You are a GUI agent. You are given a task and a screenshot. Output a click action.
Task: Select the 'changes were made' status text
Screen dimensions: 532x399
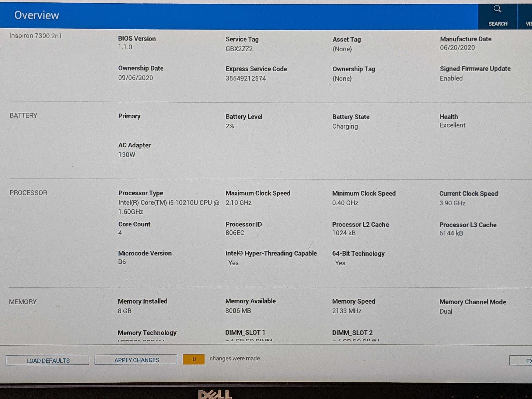(x=235, y=358)
